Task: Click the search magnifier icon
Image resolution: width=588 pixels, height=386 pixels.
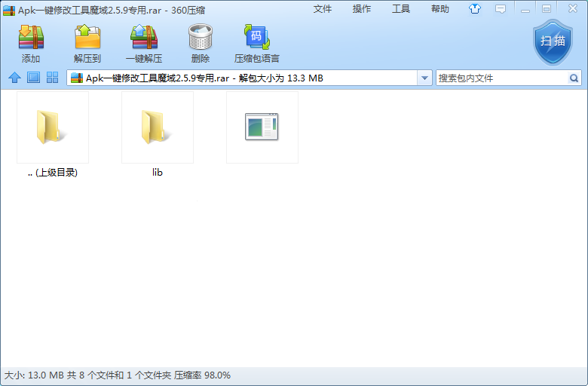Action: pyautogui.click(x=574, y=78)
